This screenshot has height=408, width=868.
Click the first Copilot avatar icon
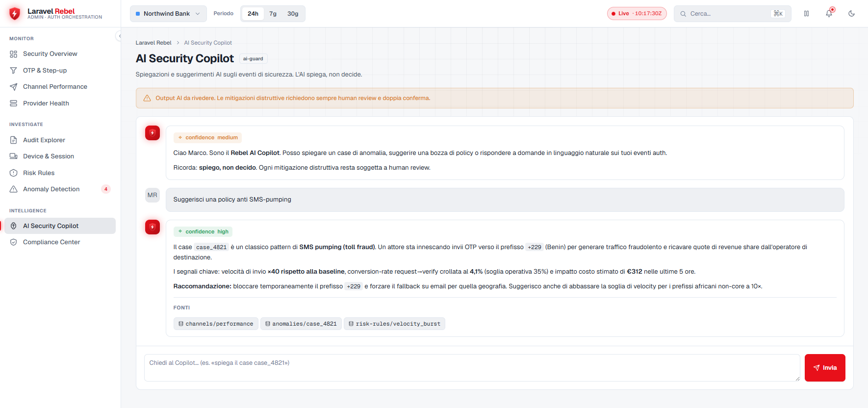pyautogui.click(x=153, y=133)
